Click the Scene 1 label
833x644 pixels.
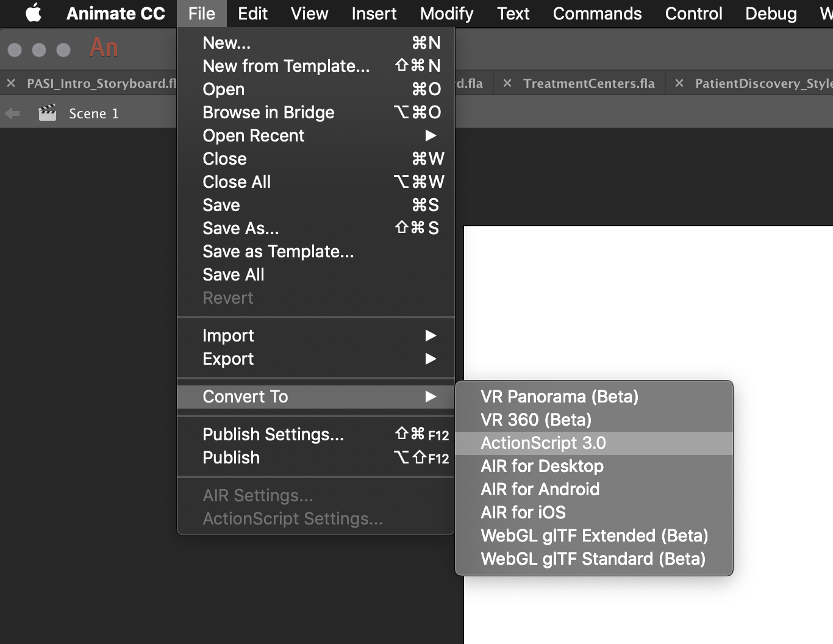[94, 113]
